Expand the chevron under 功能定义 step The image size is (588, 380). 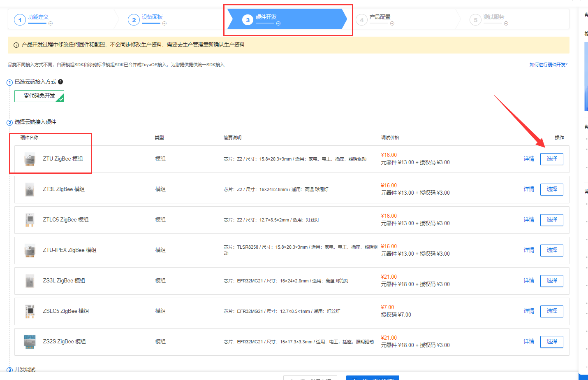point(51,24)
